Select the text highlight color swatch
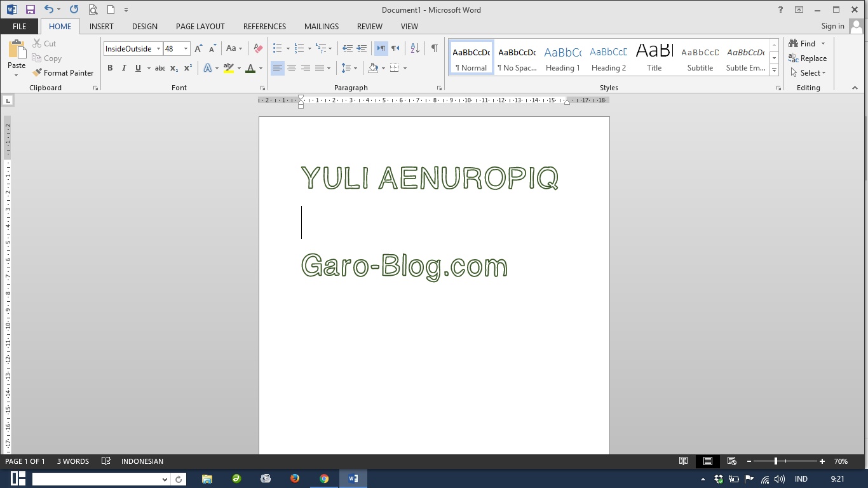Viewport: 868px width, 488px height. coord(229,68)
